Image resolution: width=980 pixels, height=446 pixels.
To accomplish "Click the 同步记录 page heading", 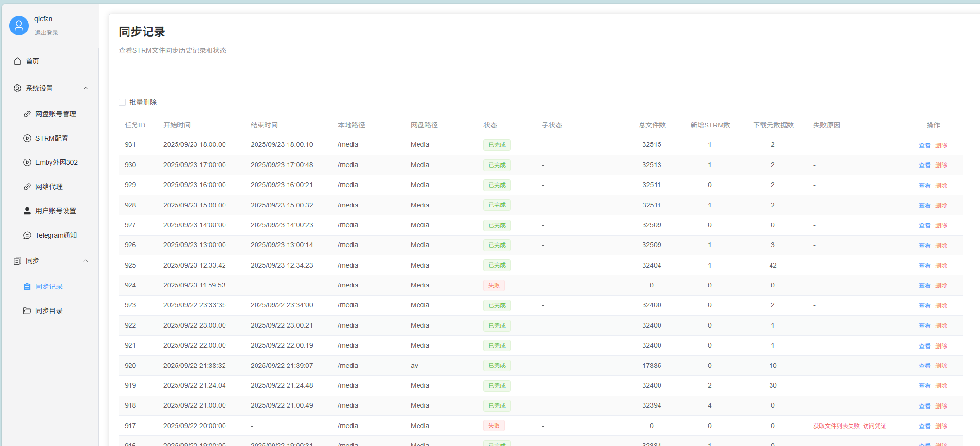I will 142,32.
